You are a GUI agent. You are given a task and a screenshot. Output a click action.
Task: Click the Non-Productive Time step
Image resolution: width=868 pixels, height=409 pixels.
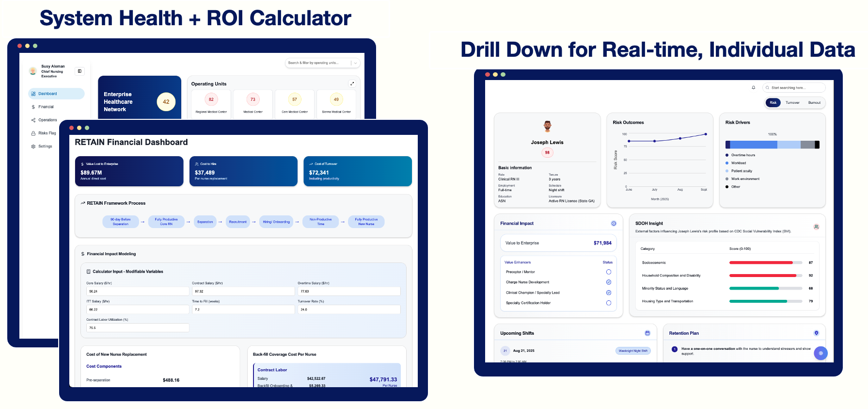pyautogui.click(x=321, y=222)
